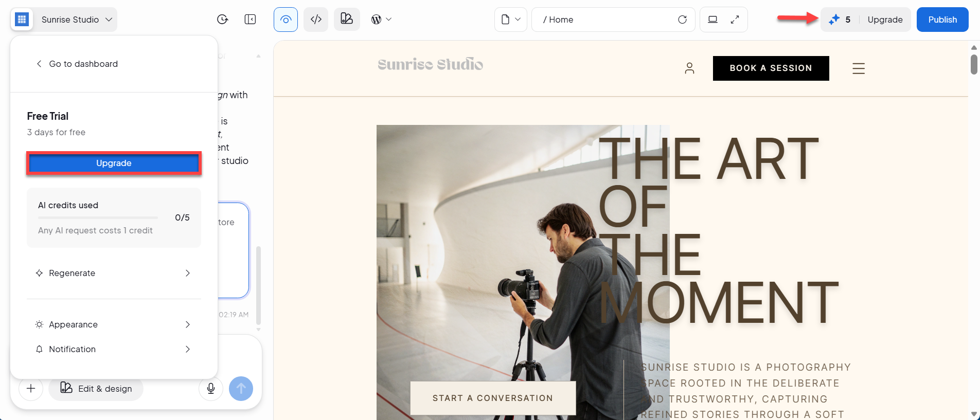
Task: Click Upgrade in the top toolbar
Action: (x=885, y=20)
